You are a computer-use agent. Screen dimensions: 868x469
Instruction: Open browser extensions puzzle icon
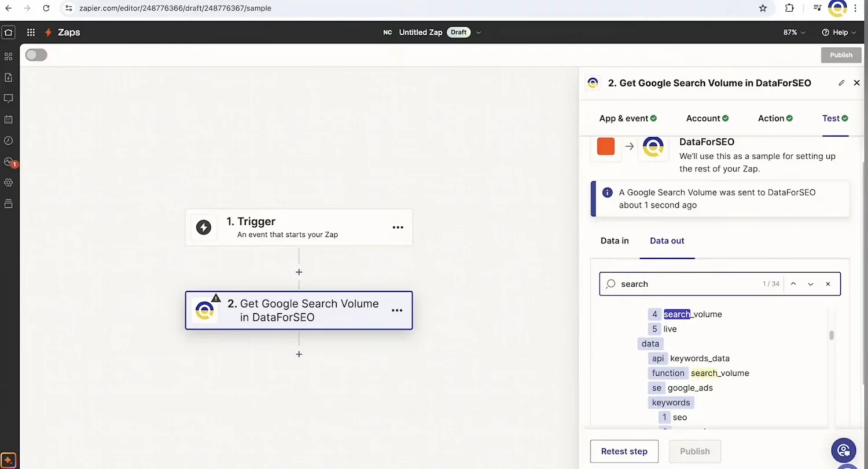pos(789,8)
